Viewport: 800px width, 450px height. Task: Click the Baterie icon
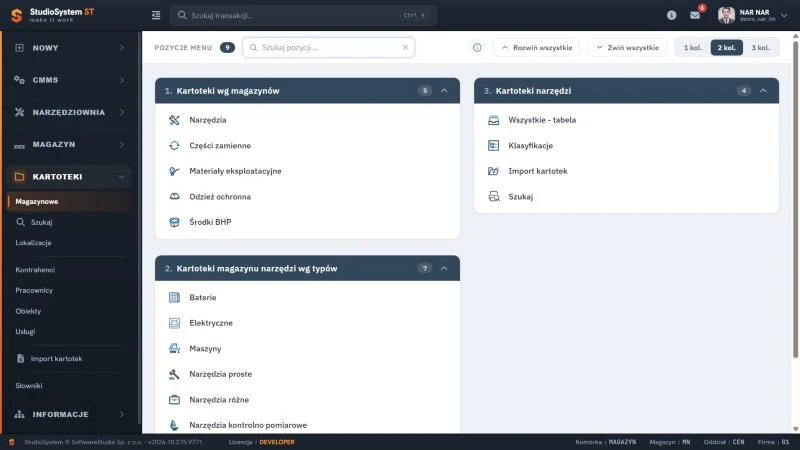(x=174, y=297)
